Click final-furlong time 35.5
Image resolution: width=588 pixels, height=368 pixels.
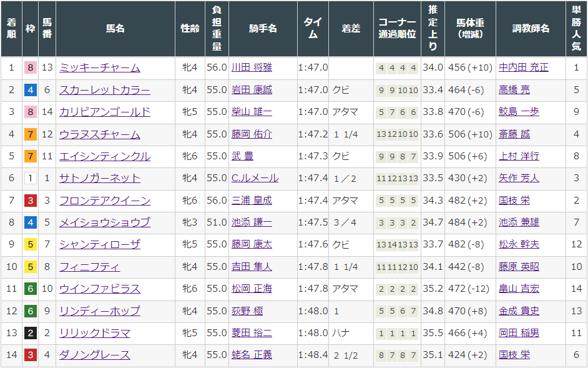tap(433, 333)
